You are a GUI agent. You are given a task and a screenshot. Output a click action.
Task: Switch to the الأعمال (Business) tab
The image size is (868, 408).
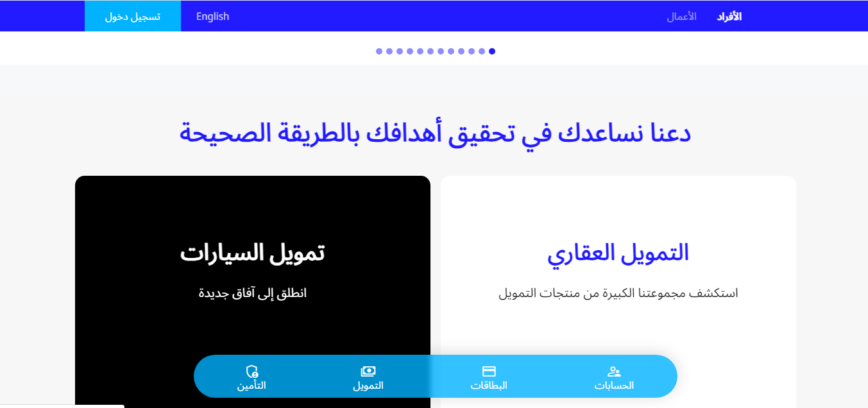coord(681,17)
